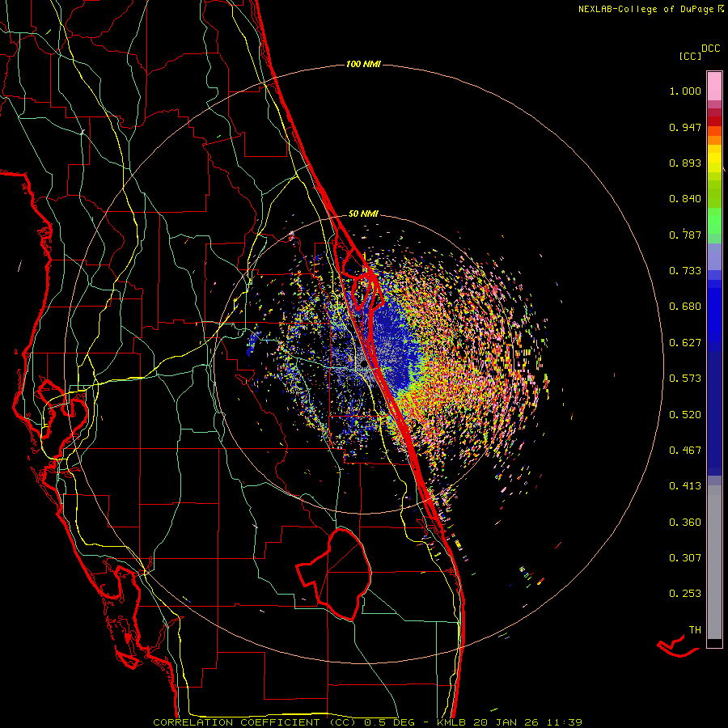Select the 1.000 legend value

click(x=685, y=91)
